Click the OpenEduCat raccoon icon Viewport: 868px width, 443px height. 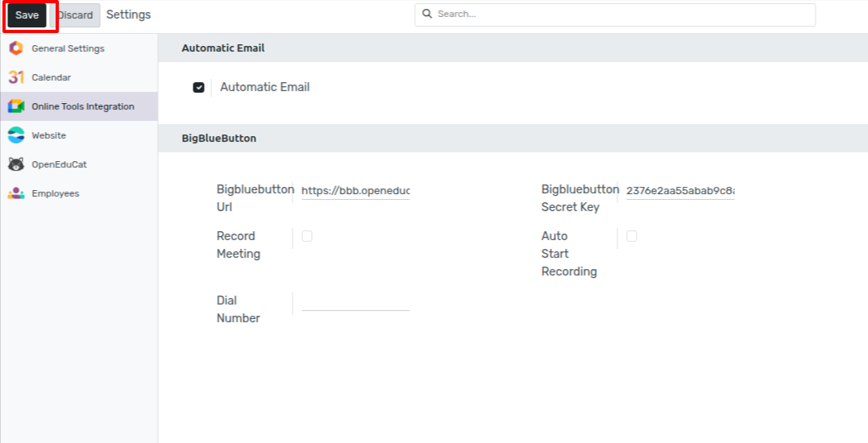pos(16,164)
